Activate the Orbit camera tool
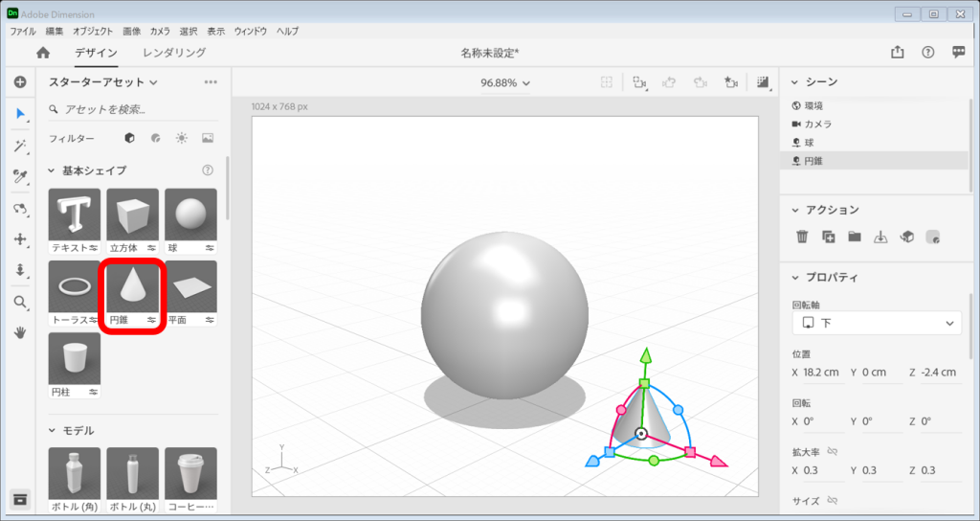The image size is (980, 521). point(19,208)
